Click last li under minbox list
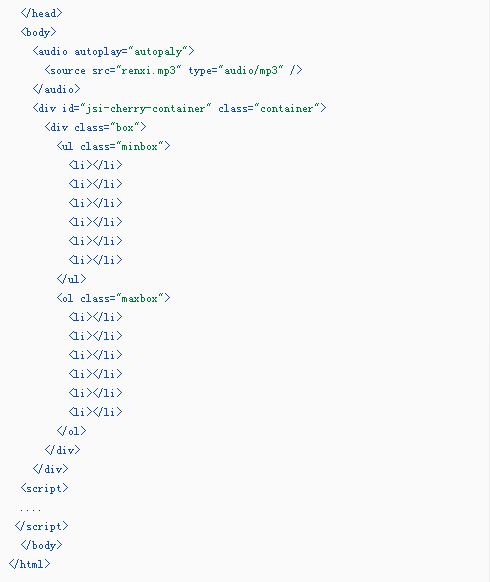Screen dimensions: 490x582 pos(95,260)
